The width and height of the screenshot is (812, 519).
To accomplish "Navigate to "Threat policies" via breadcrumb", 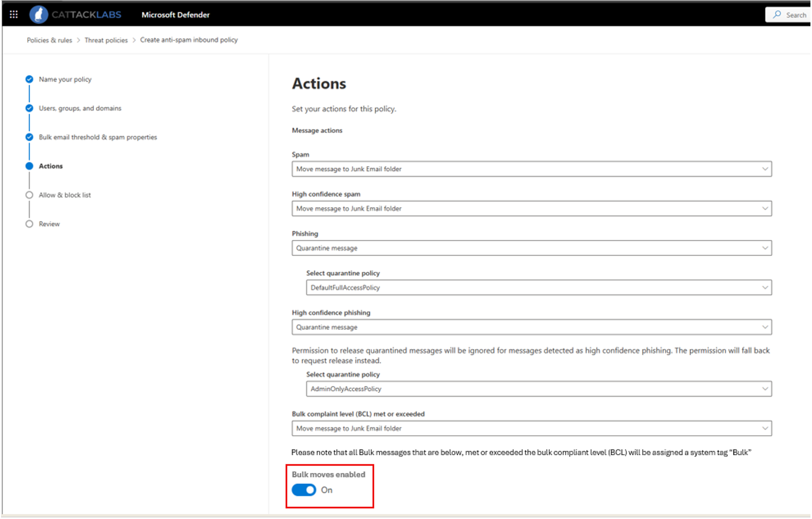I will coord(106,40).
